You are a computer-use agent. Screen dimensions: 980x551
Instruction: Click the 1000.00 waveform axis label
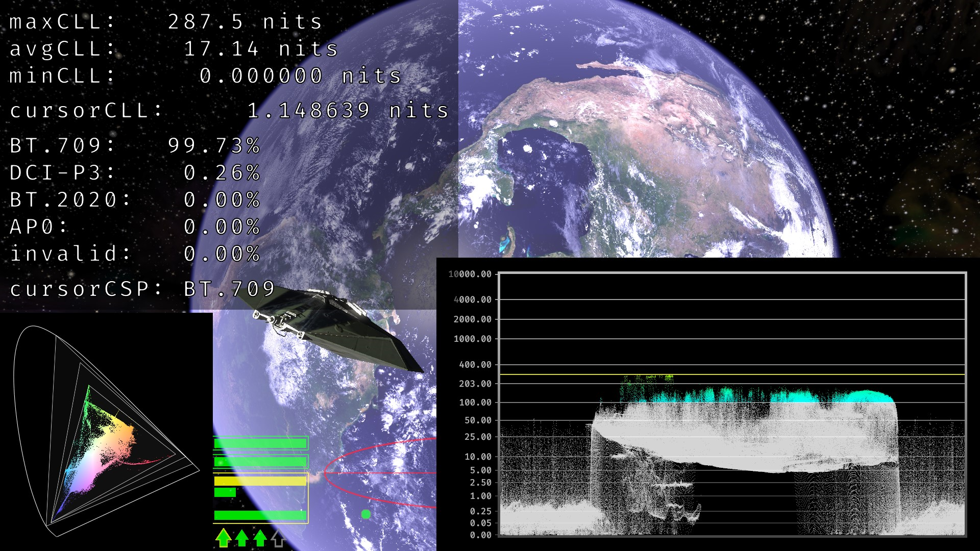(473, 339)
